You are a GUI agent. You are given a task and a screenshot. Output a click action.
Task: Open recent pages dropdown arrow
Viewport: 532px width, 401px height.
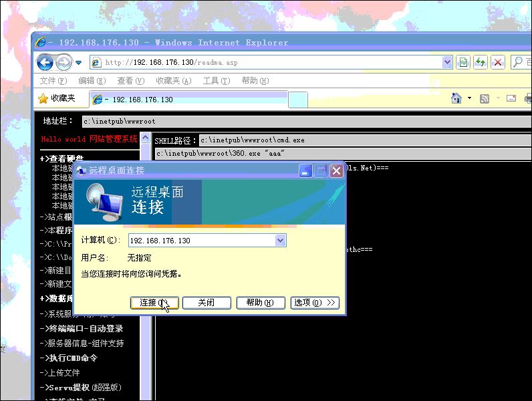click(x=79, y=63)
